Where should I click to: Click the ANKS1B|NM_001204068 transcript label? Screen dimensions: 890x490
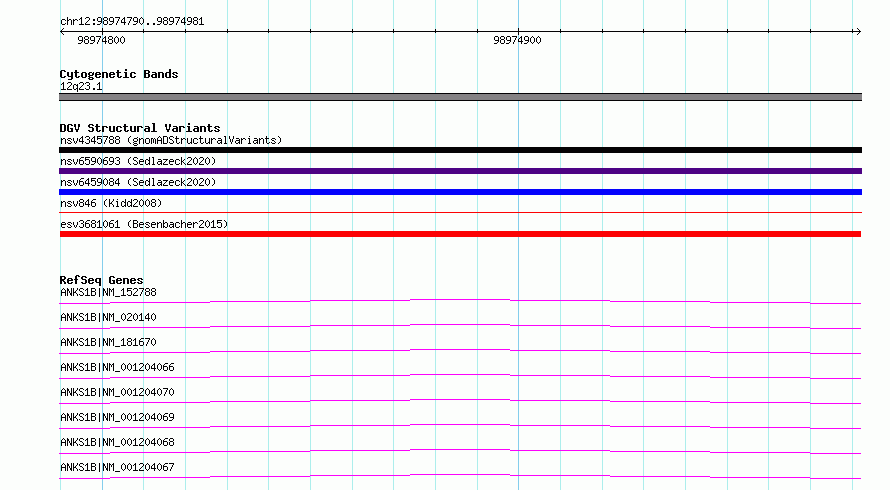pos(117,442)
